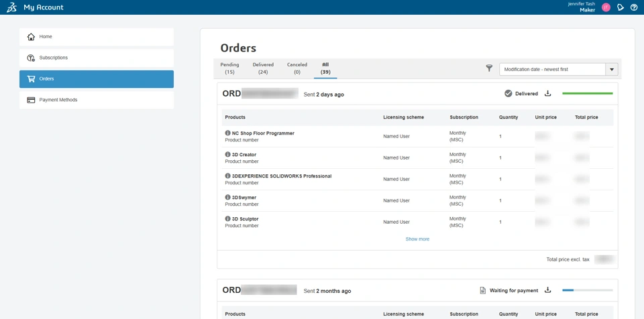Click the tag icon in top bar
This screenshot has height=319, width=644.
coord(621,7)
